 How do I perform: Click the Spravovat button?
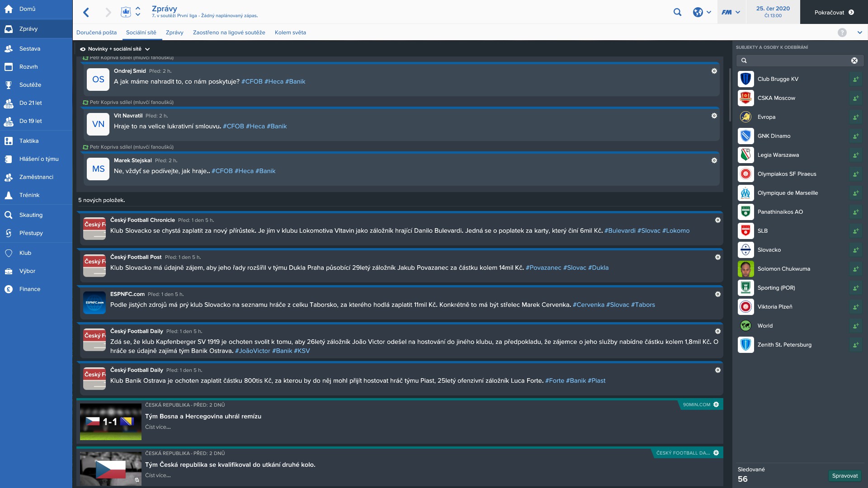click(x=844, y=476)
